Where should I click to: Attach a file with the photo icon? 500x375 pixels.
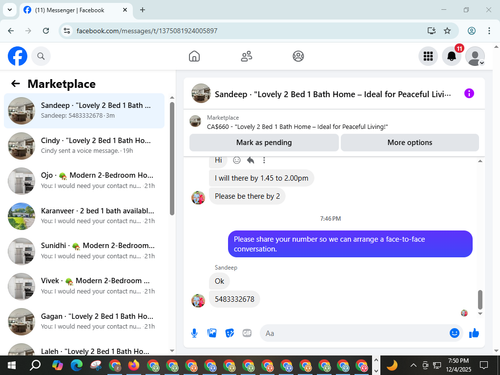click(212, 333)
